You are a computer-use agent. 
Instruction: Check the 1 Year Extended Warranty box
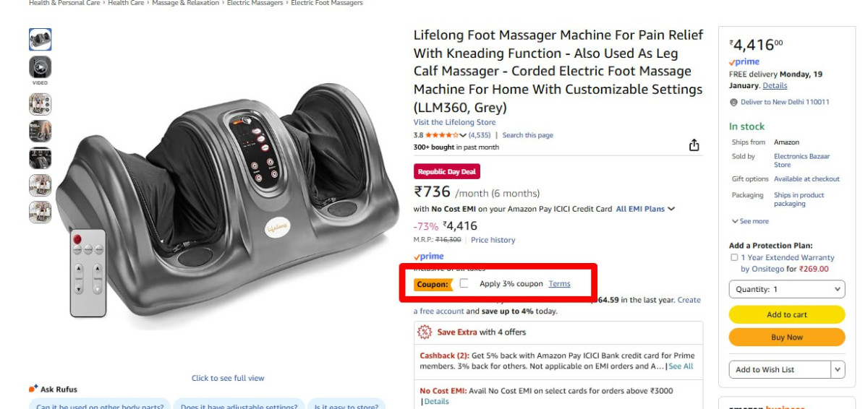coord(734,257)
